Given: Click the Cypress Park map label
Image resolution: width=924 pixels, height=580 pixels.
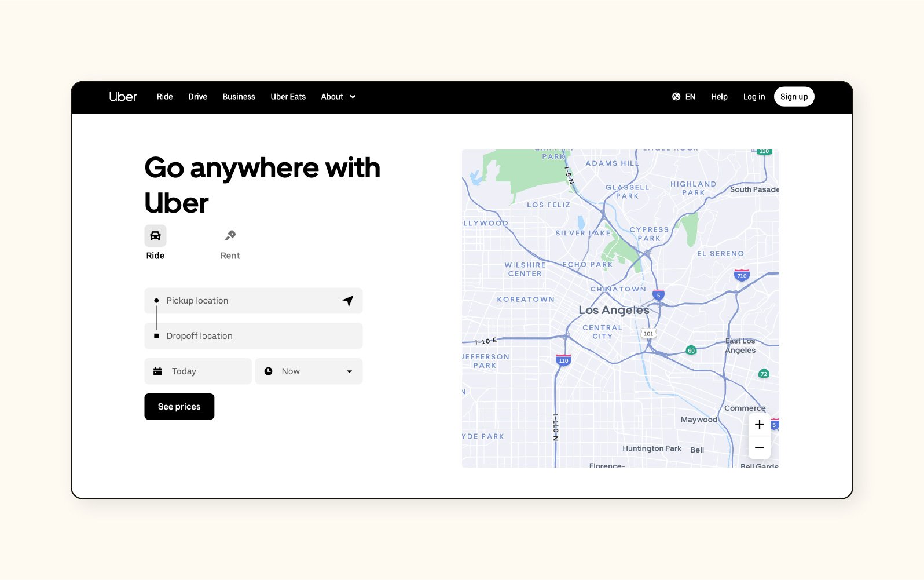Looking at the screenshot, I should [x=649, y=234].
